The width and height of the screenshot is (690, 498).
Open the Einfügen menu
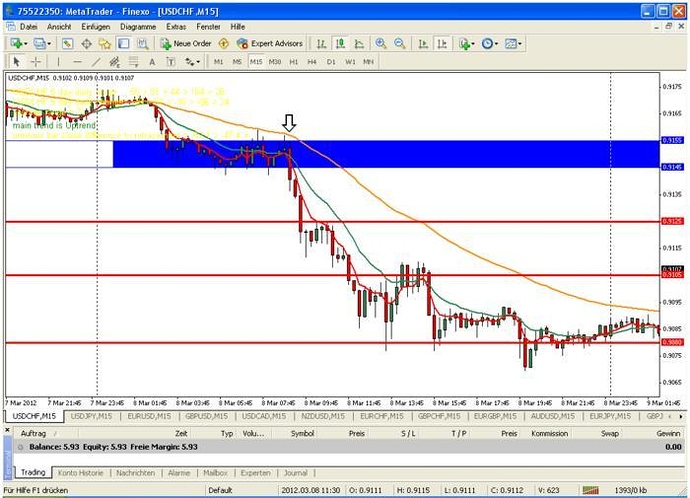pos(95,27)
